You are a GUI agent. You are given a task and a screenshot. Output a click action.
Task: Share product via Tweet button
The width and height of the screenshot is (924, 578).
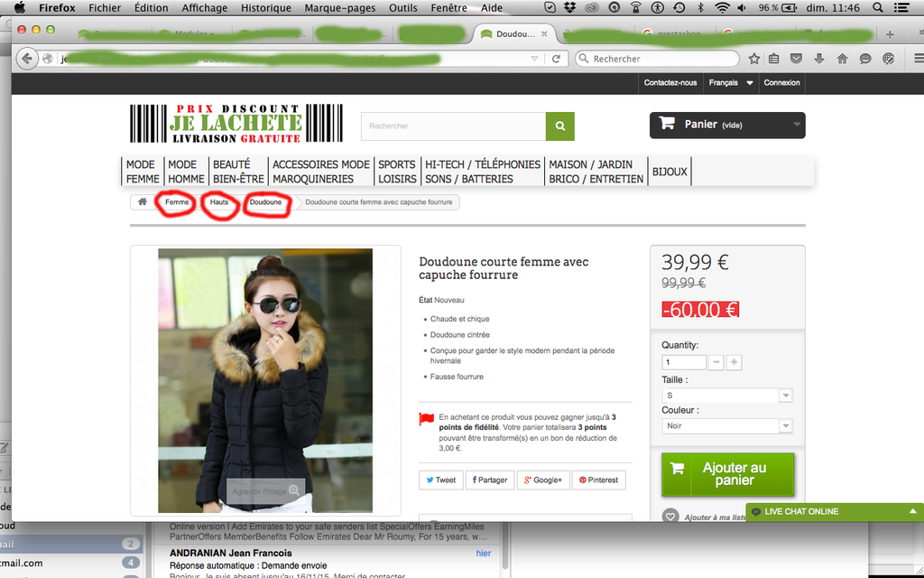click(x=440, y=480)
